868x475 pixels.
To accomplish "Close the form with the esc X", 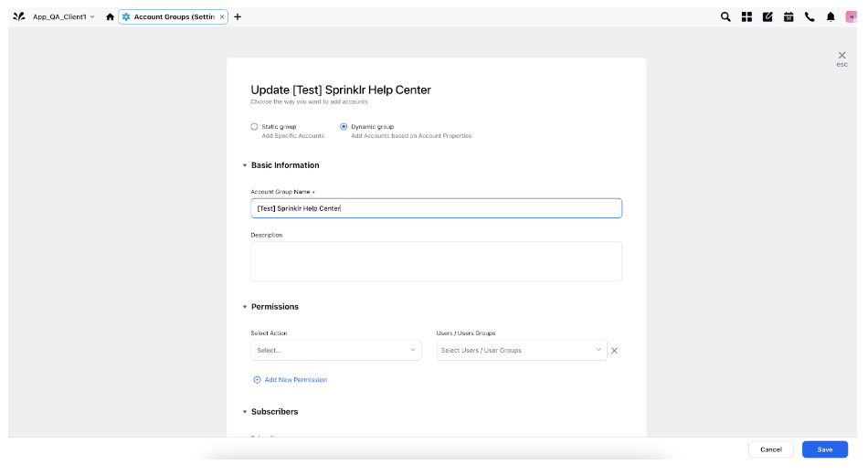I will pyautogui.click(x=842, y=56).
